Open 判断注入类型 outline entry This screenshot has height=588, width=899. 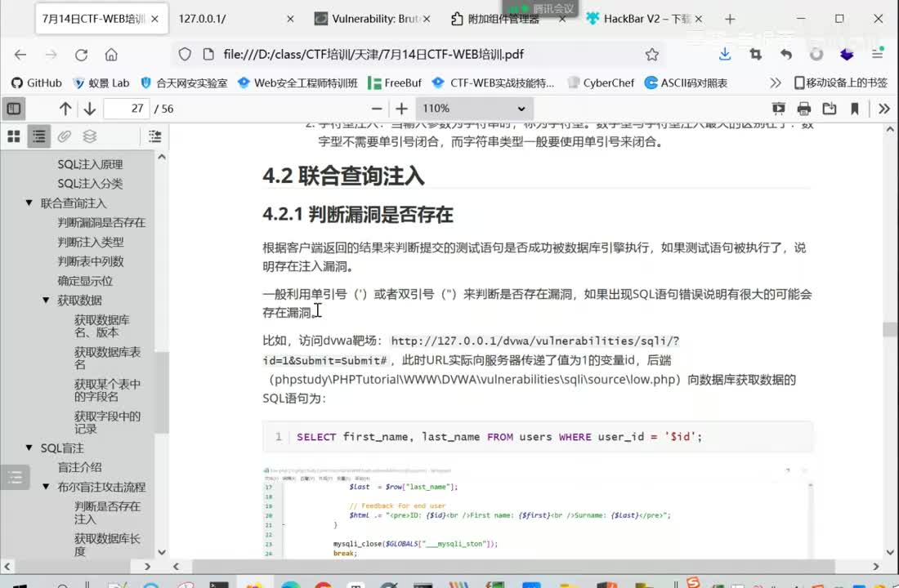coord(91,242)
